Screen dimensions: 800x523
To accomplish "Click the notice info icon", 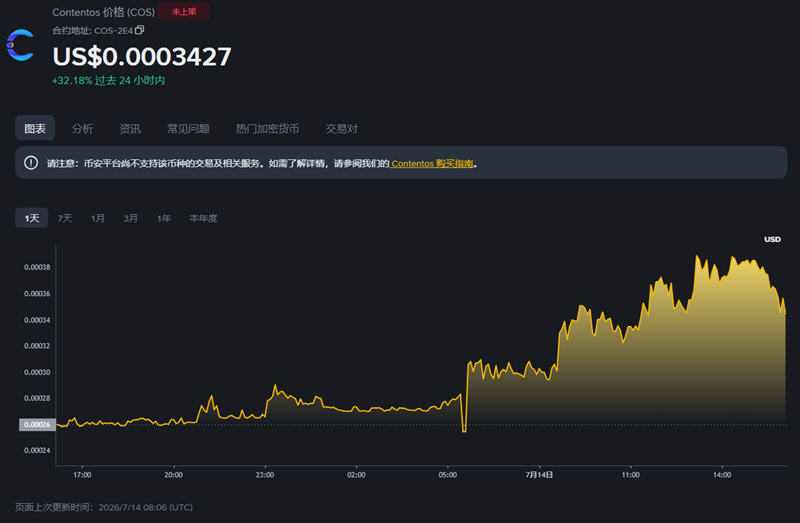I will pos(31,163).
